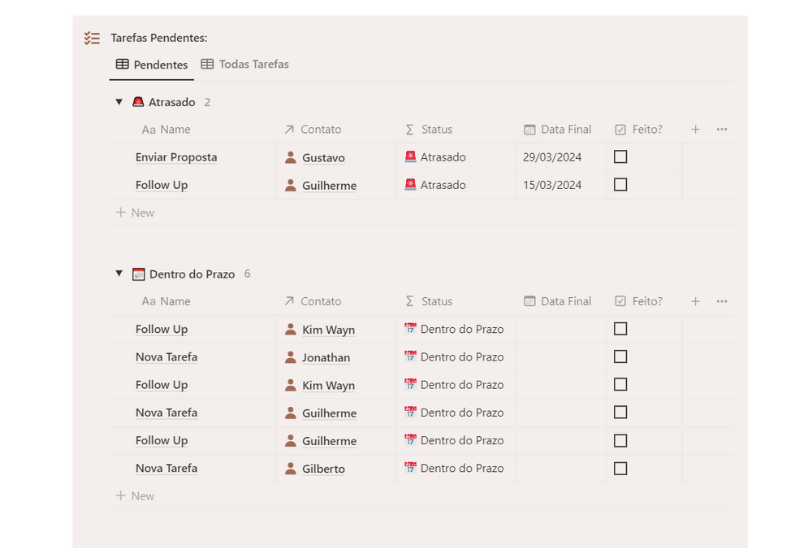The width and height of the screenshot is (810, 548).
Task: Open the three-dot menu in Atrasado table header
Action: 722,130
